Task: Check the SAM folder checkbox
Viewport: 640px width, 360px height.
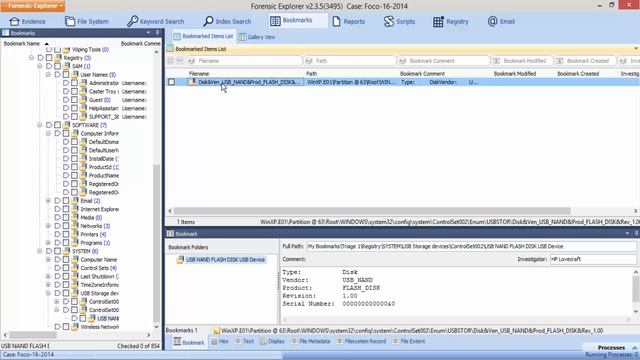Action: click(x=58, y=66)
